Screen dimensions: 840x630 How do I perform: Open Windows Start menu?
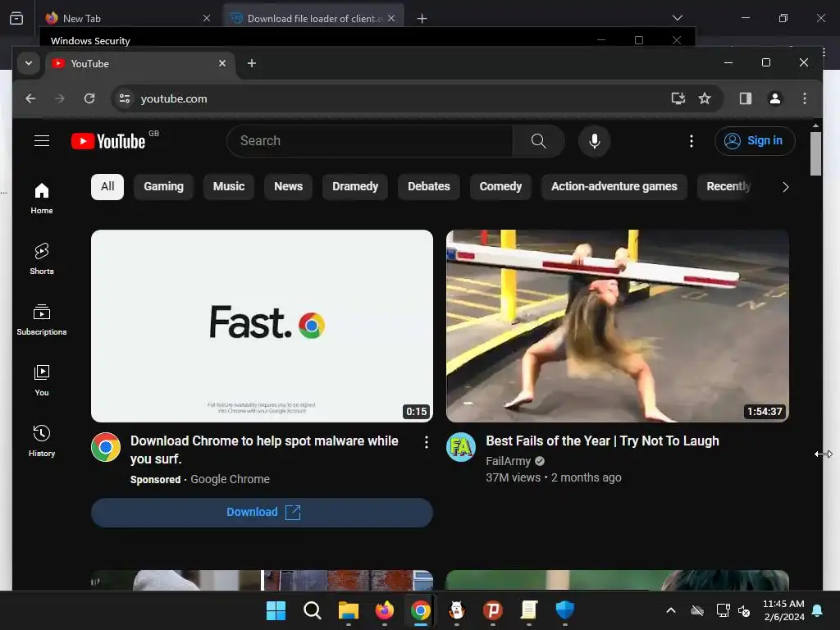pos(276,610)
